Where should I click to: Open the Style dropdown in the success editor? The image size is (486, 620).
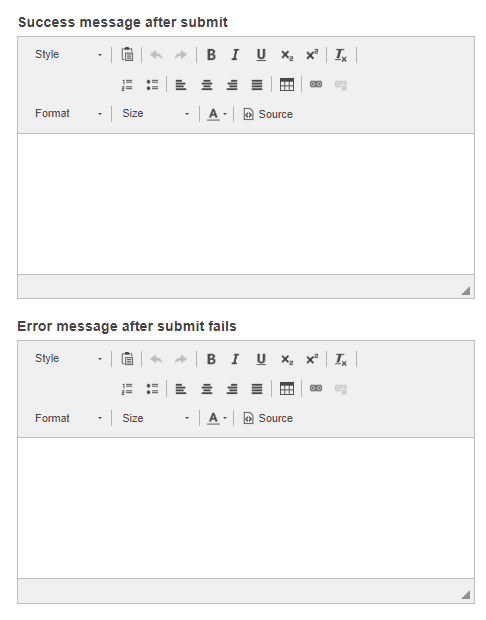68,55
